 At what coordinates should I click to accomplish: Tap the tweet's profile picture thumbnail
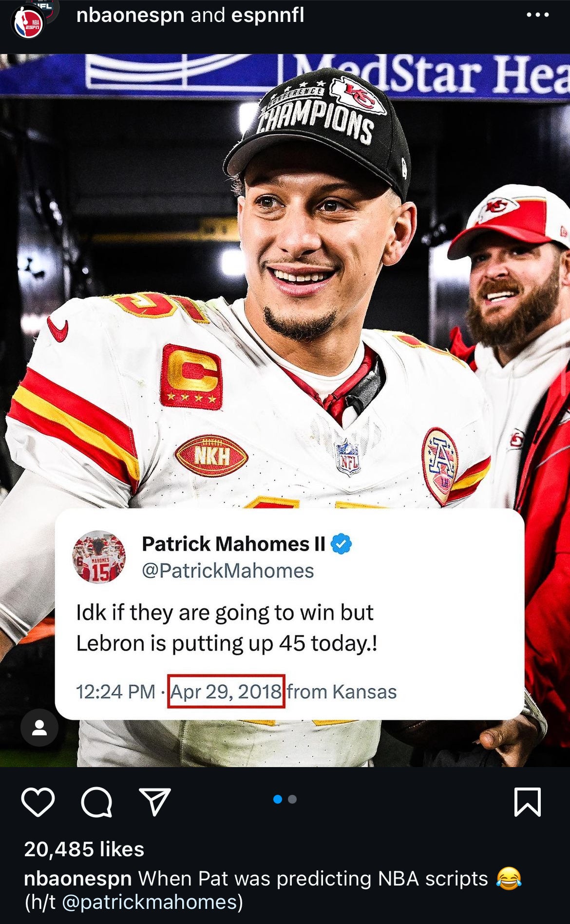[x=99, y=557]
